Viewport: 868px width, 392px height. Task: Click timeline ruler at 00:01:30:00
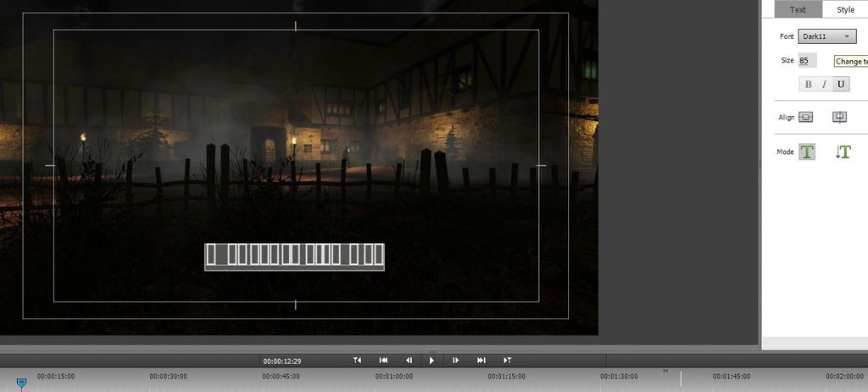[619, 377]
